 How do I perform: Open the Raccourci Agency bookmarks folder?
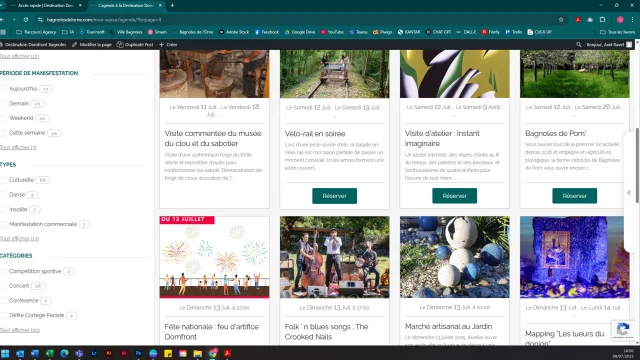pyautogui.click(x=36, y=32)
